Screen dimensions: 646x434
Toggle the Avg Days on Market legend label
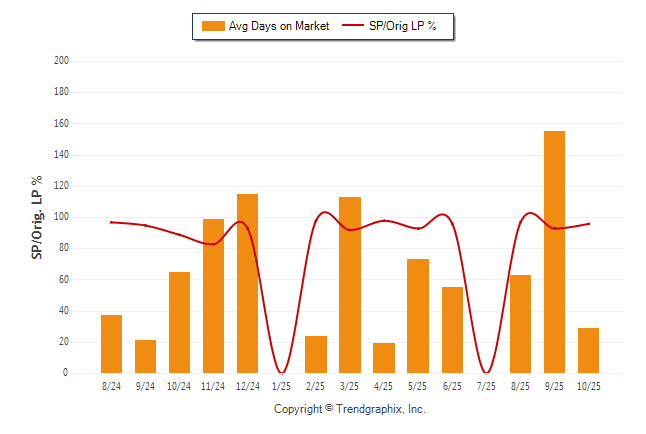coord(280,26)
